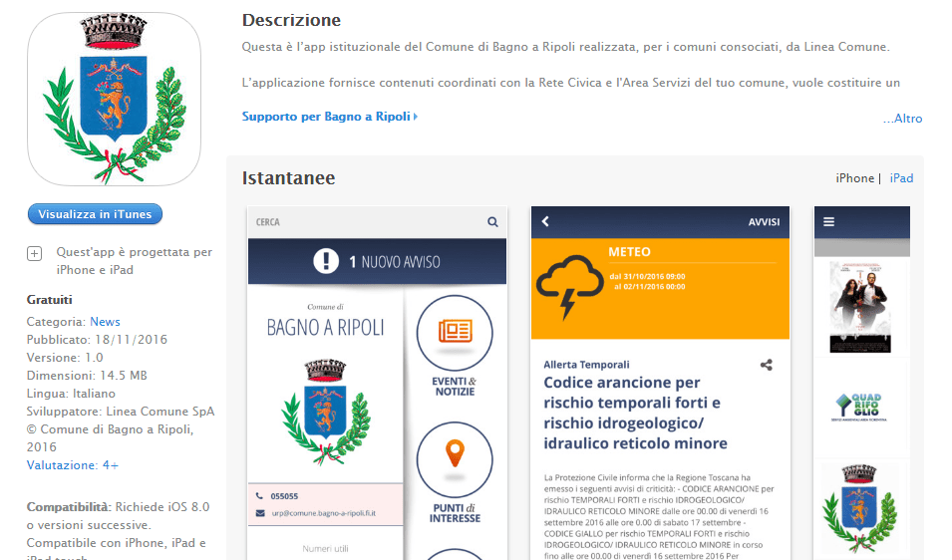Switch to iPad screenshots tab
The width and height of the screenshot is (952, 560).
pos(901,178)
